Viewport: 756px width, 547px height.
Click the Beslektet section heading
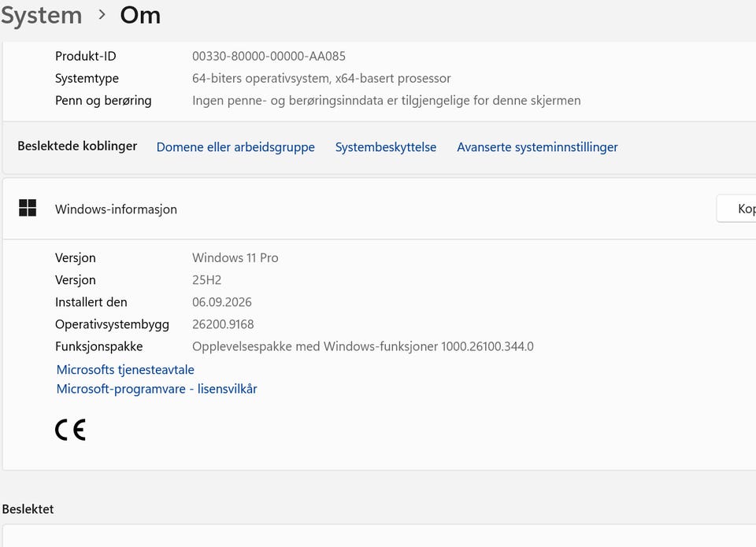pyautogui.click(x=28, y=509)
